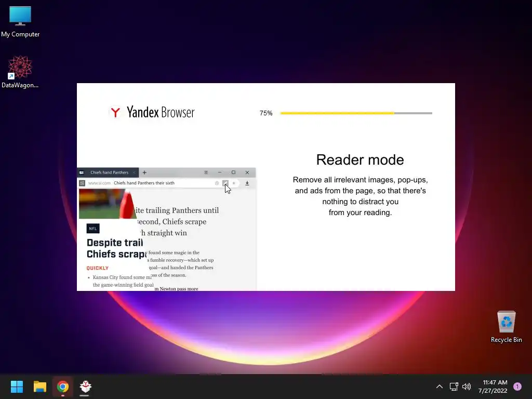
Task: Click the installation progress bar
Action: point(356,113)
